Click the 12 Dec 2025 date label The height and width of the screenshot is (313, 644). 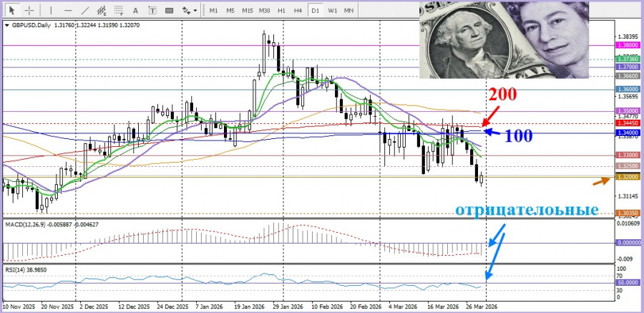point(134,307)
